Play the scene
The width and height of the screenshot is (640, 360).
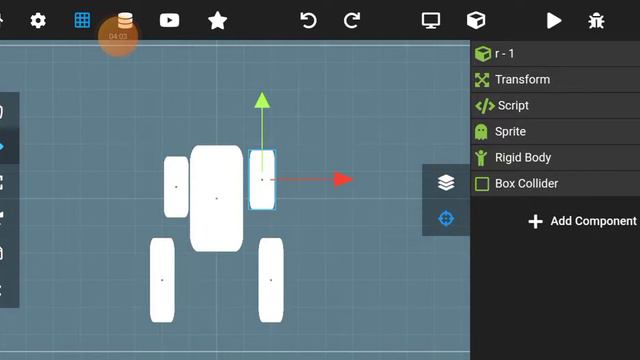(554, 20)
